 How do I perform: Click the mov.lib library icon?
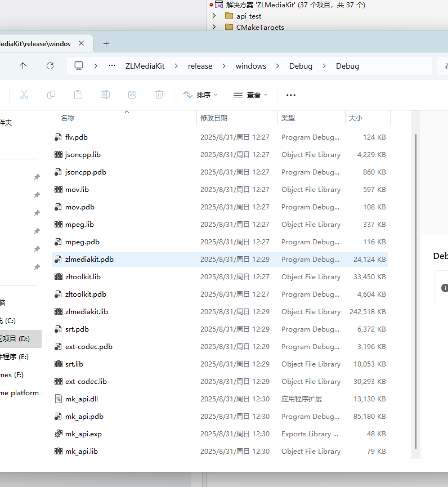pyautogui.click(x=59, y=190)
